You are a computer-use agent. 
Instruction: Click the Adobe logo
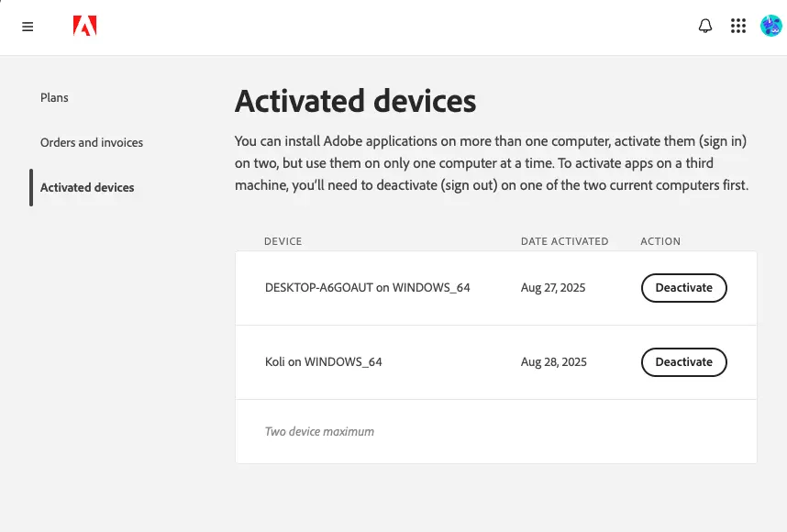tap(85, 27)
